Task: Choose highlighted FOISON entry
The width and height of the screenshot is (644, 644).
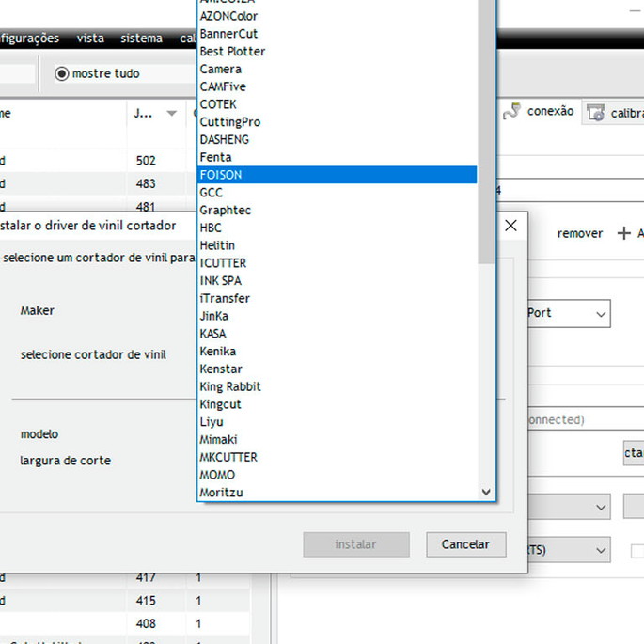Action: (338, 175)
